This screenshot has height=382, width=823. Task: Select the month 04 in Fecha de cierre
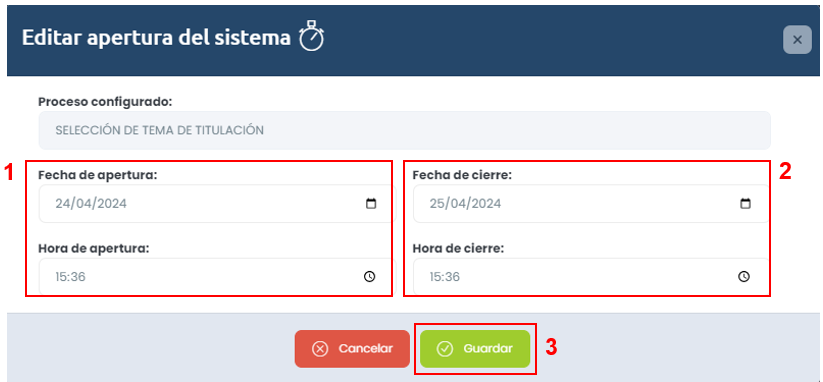click(457, 204)
